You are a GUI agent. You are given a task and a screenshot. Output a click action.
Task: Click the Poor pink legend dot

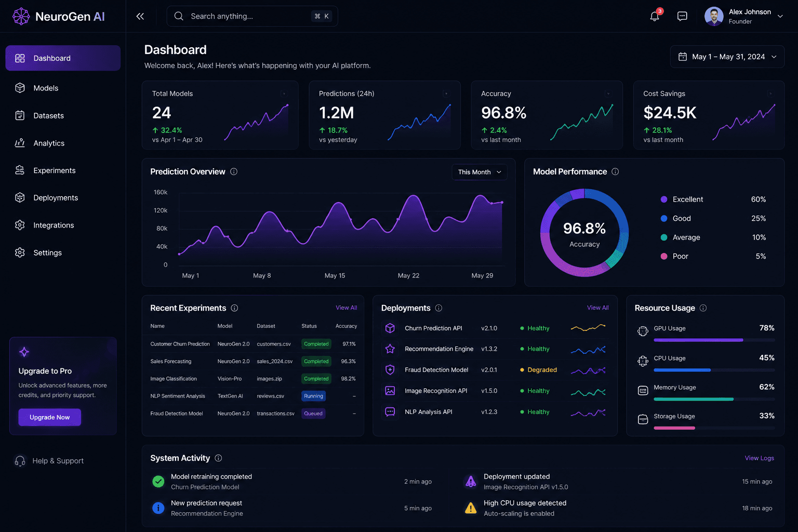coord(664,256)
